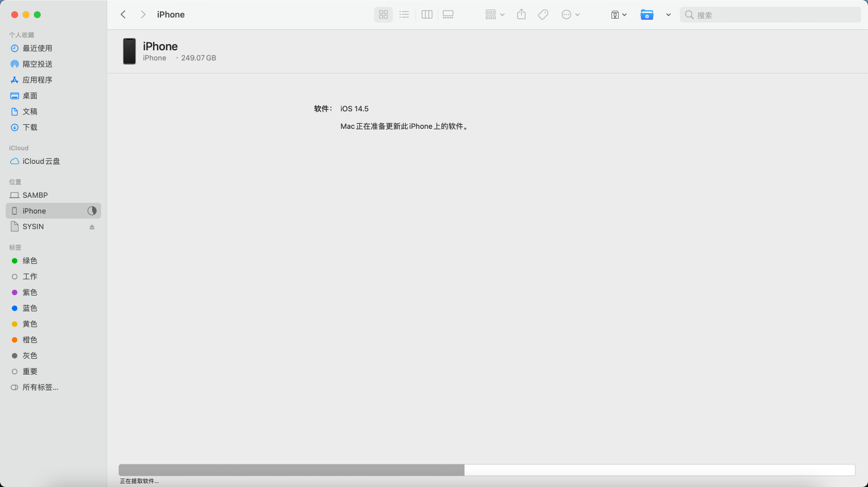
Task: Switch to list view
Action: pos(404,15)
